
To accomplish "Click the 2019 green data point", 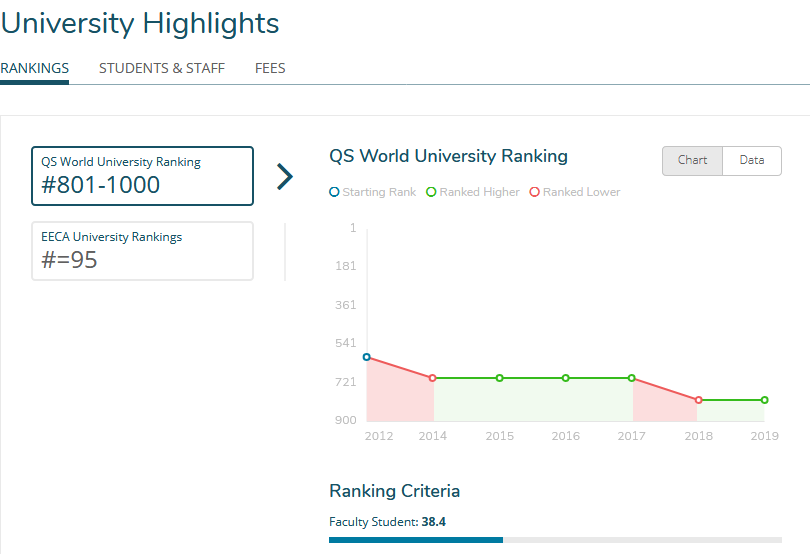I will (765, 400).
